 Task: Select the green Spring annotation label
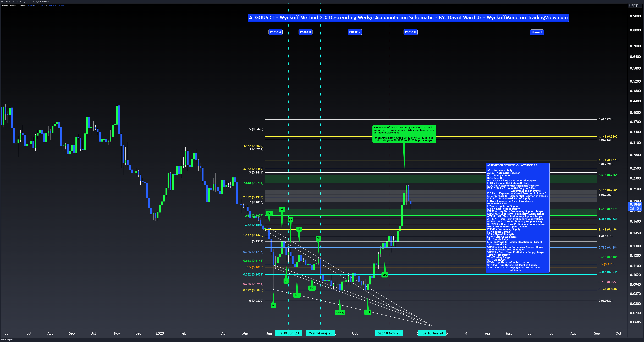(x=340, y=312)
